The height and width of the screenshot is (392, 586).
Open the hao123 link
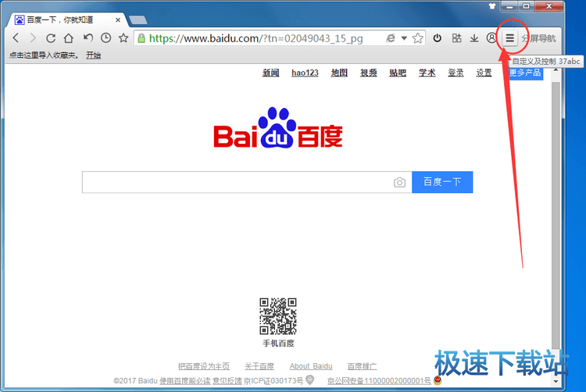pyautogui.click(x=305, y=73)
